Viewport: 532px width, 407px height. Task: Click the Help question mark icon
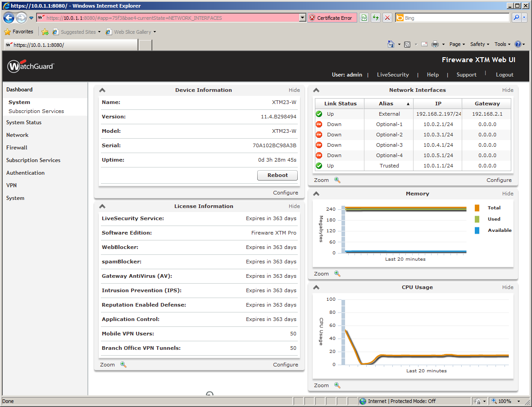[x=518, y=44]
